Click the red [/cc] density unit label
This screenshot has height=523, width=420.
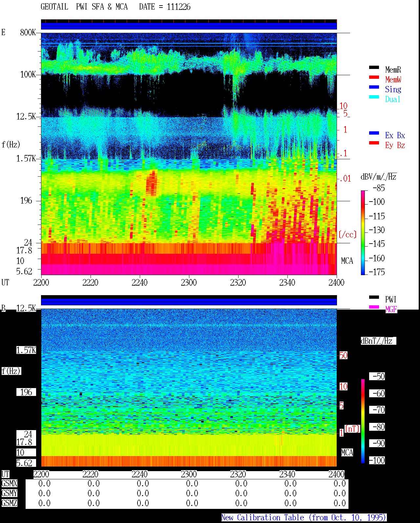[347, 234]
